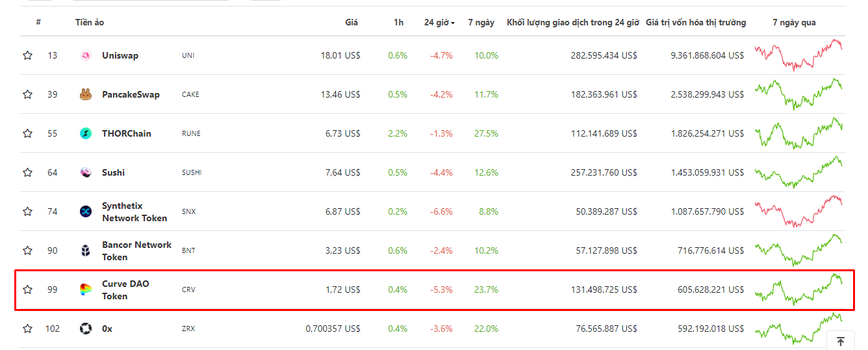Click the Synthetix logo icon

click(x=86, y=211)
